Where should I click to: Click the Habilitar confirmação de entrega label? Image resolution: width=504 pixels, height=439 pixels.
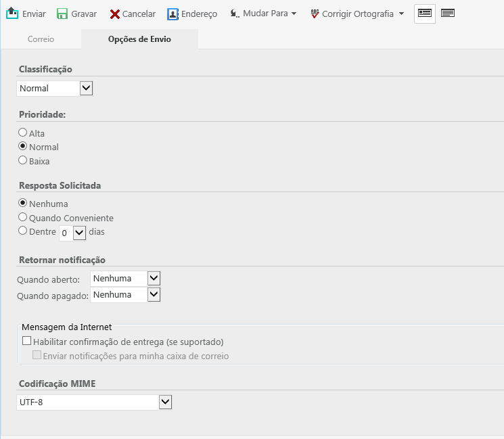(129, 342)
